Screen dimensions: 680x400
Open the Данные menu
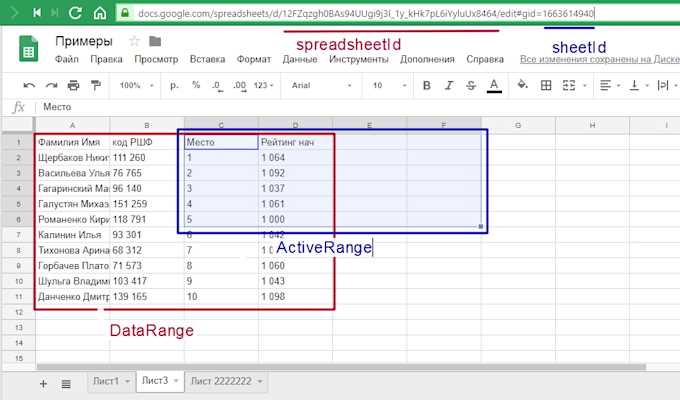pos(300,59)
